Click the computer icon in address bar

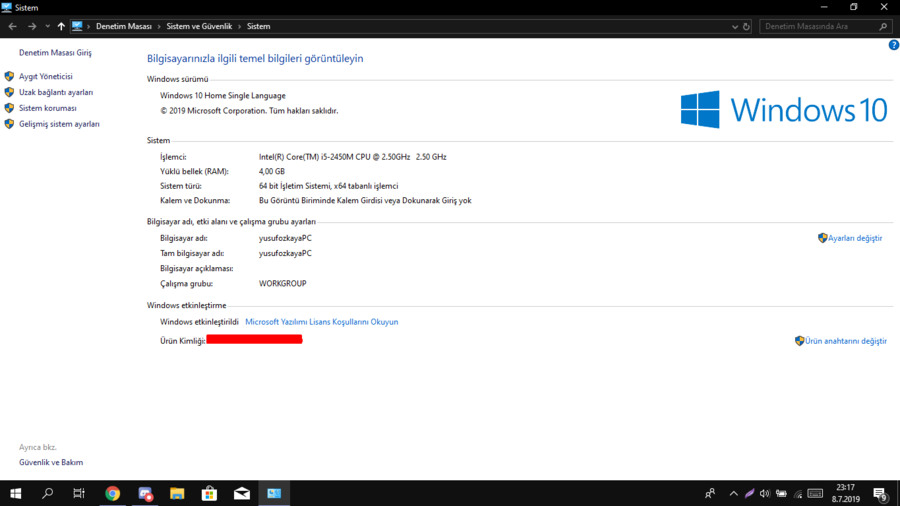(77, 26)
